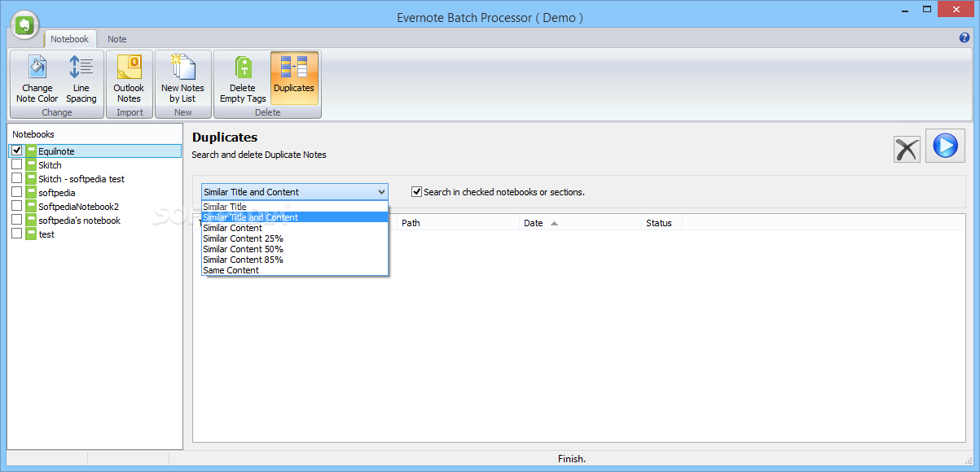
Task: Click the X cancel button beside play
Action: click(x=907, y=149)
